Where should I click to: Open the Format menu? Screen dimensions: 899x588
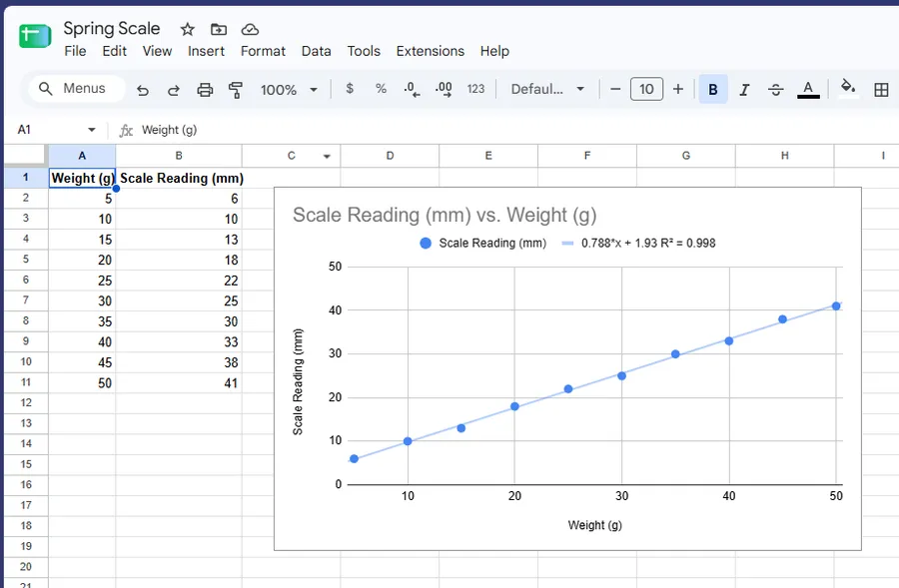(263, 51)
